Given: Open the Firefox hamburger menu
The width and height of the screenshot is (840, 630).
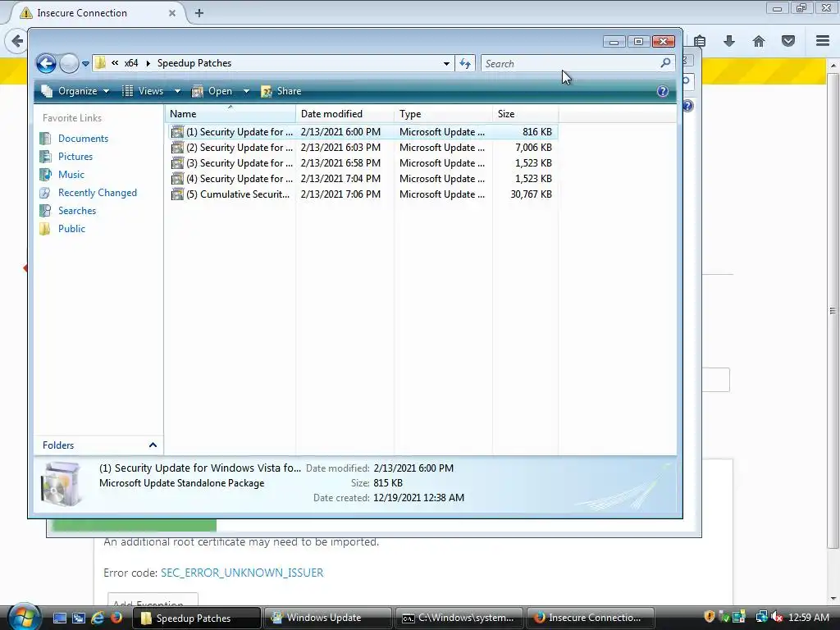Looking at the screenshot, I should pyautogui.click(x=823, y=41).
